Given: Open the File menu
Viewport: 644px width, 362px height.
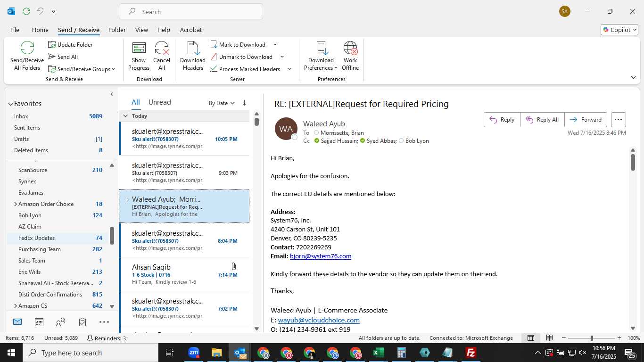Looking at the screenshot, I should (15, 30).
